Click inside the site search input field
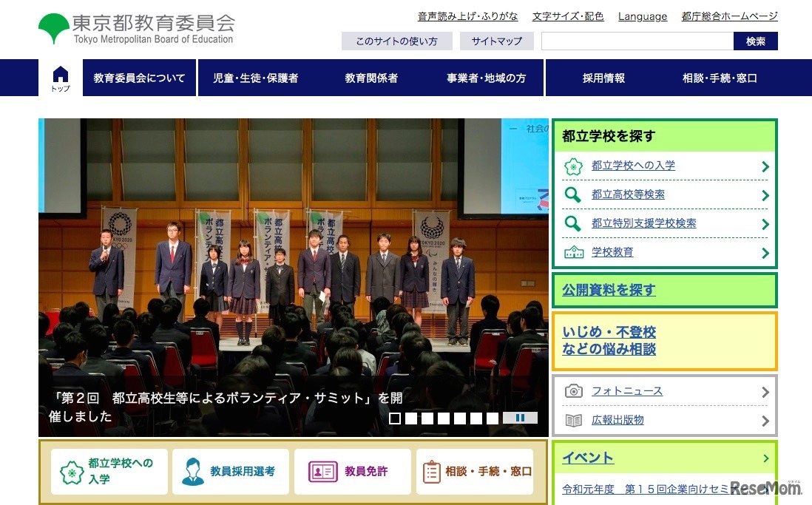 pos(635,42)
